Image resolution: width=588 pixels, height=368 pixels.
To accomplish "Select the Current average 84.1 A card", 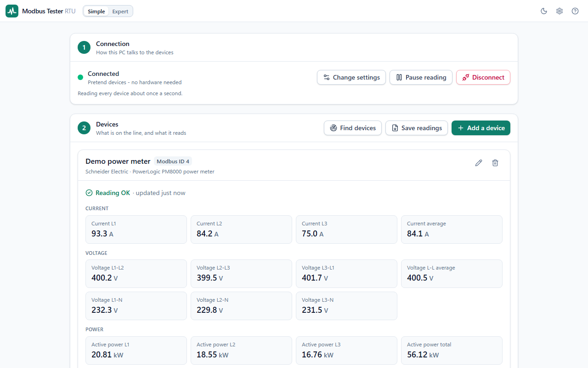I will click(x=452, y=230).
